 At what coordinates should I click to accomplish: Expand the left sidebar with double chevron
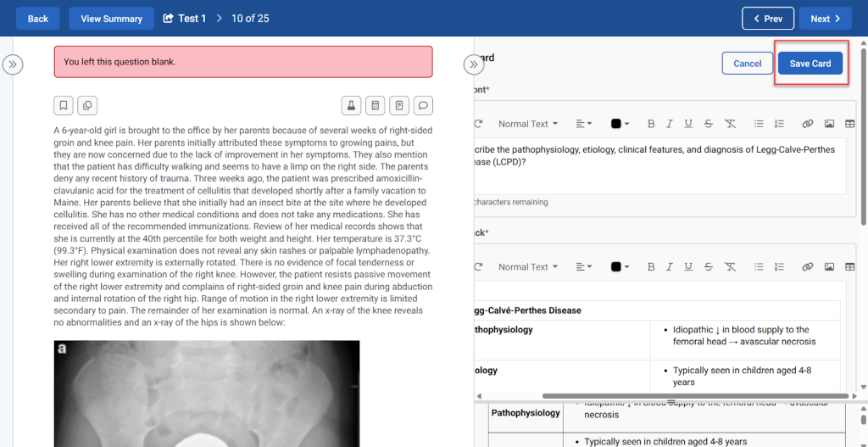[x=13, y=64]
